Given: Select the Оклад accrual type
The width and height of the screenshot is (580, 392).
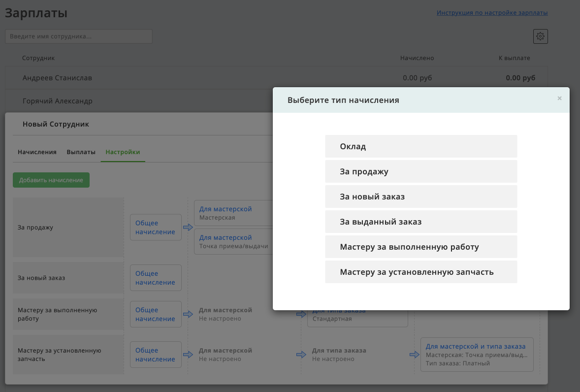Looking at the screenshot, I should click(x=421, y=146).
